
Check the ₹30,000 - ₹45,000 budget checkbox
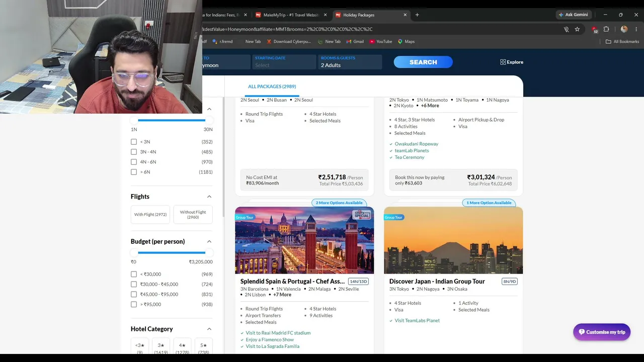134,284
